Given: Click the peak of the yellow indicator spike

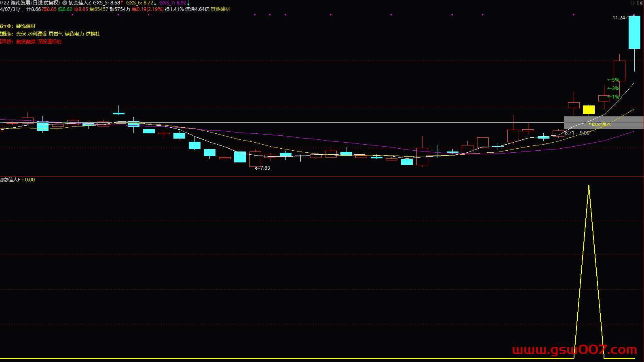Looking at the screenshot, I should point(589,186).
